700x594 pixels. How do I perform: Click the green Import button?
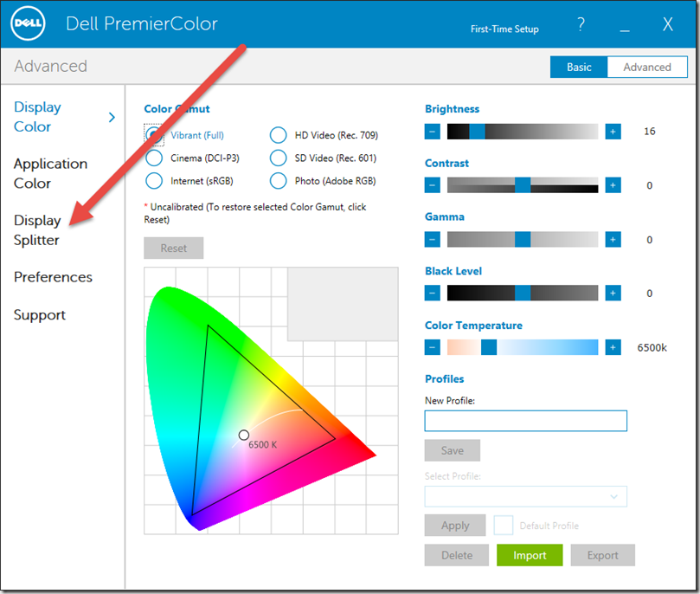tap(530, 555)
